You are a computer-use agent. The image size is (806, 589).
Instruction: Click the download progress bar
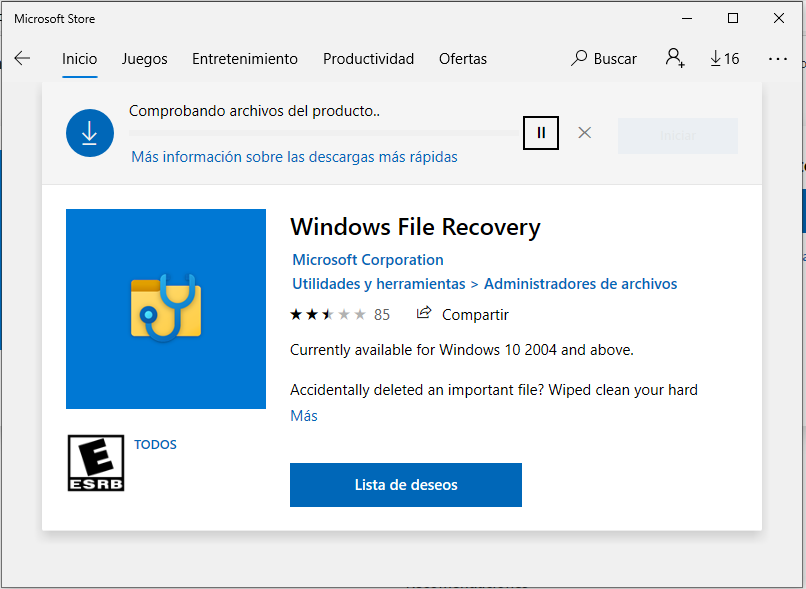pyautogui.click(x=325, y=133)
